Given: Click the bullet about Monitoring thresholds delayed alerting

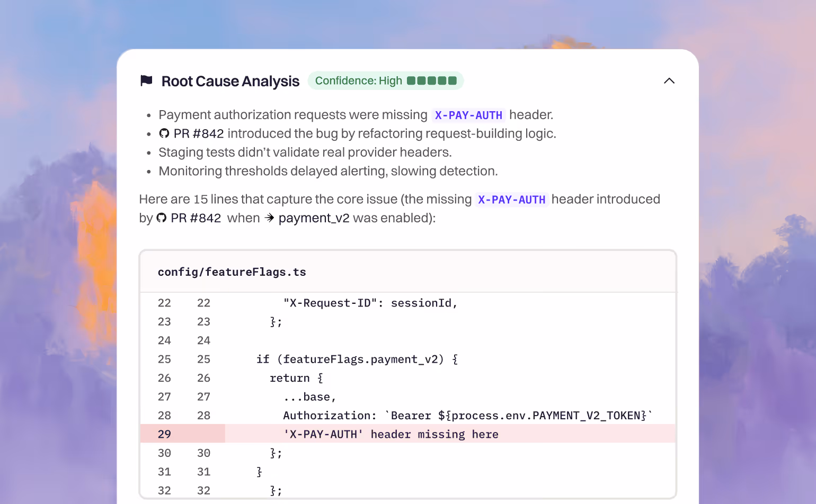Looking at the screenshot, I should coord(328,171).
